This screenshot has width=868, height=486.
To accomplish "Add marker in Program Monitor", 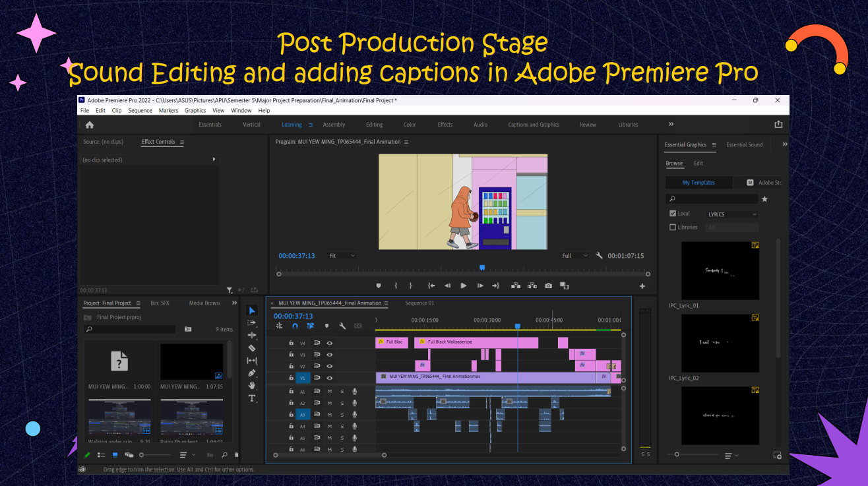I will pyautogui.click(x=379, y=286).
